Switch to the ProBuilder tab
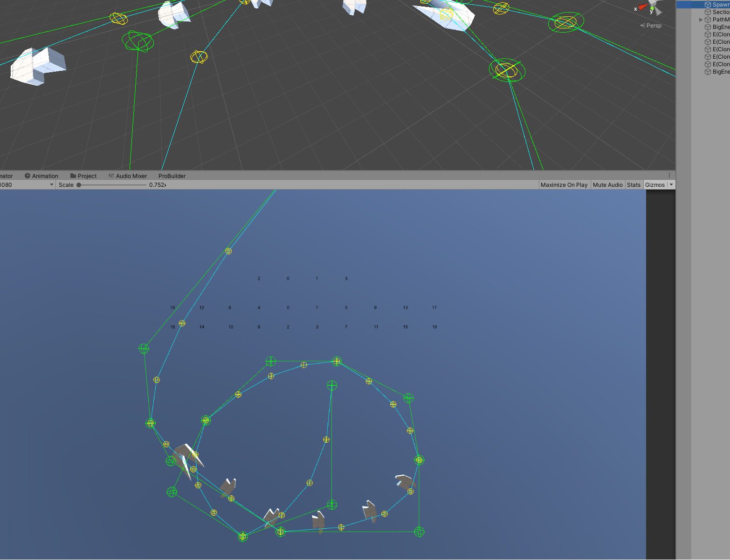Screen dimensions: 730x560 [172, 176]
